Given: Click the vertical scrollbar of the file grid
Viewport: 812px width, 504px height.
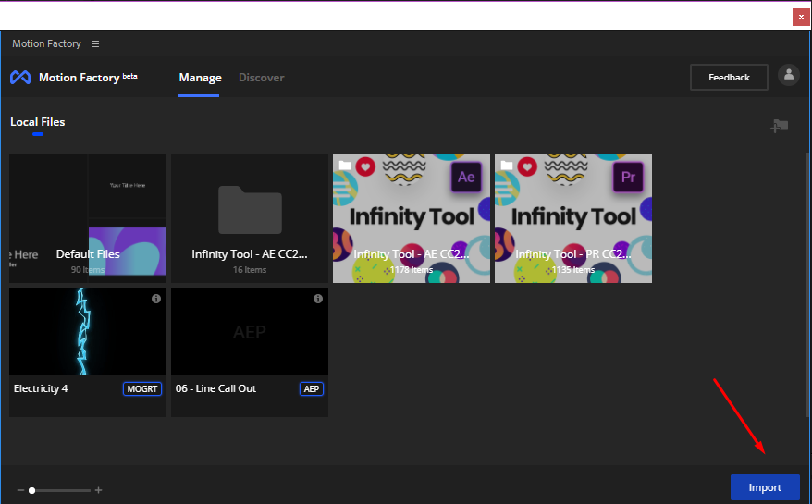Looking at the screenshot, I should coord(807,285).
